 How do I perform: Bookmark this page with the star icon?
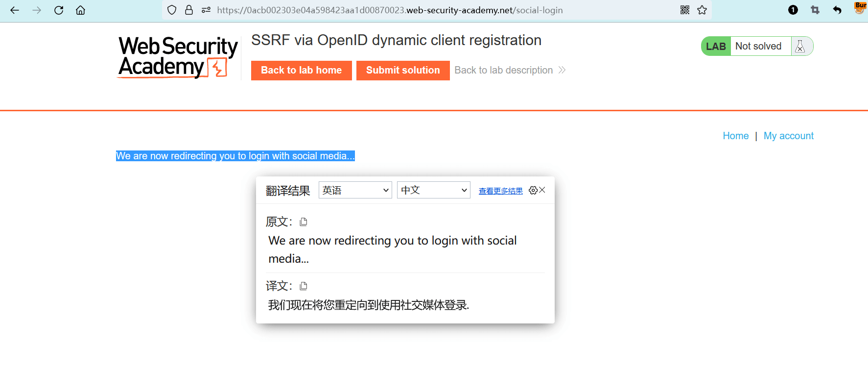[x=702, y=10]
